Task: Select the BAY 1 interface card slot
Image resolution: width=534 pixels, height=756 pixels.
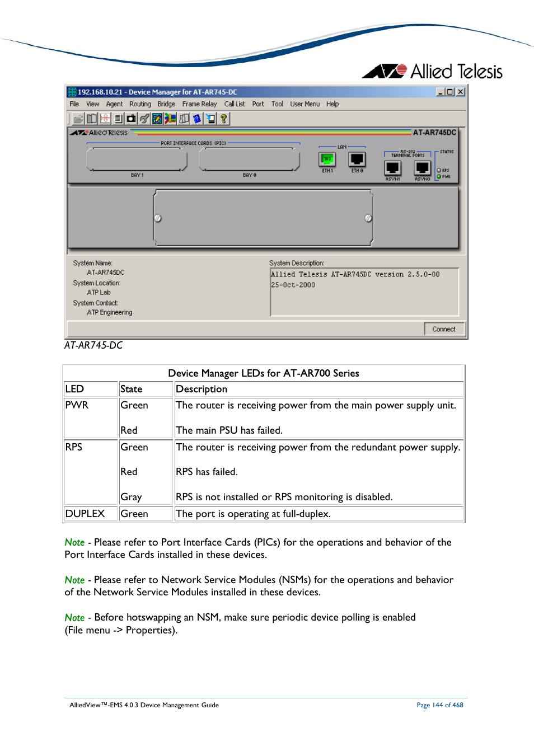Action: (137, 159)
